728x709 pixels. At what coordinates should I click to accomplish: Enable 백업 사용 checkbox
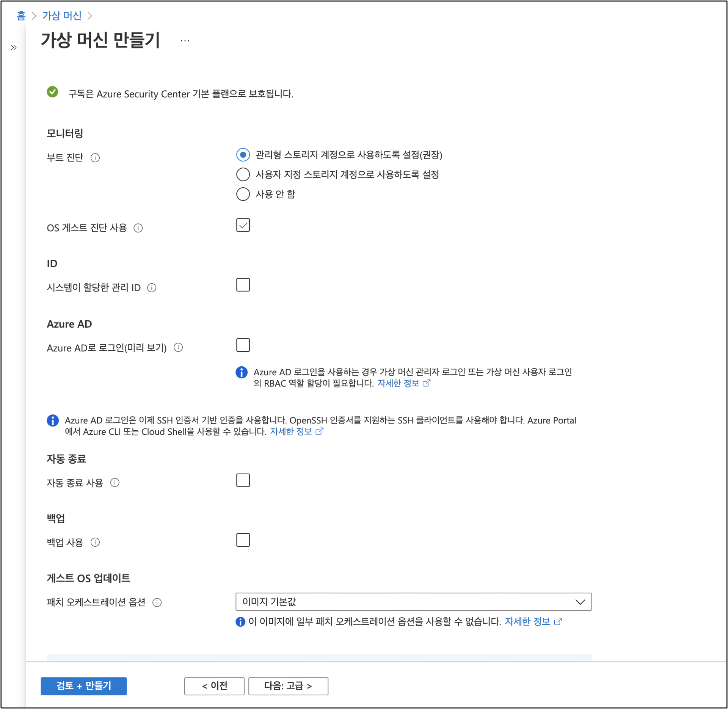[243, 540]
